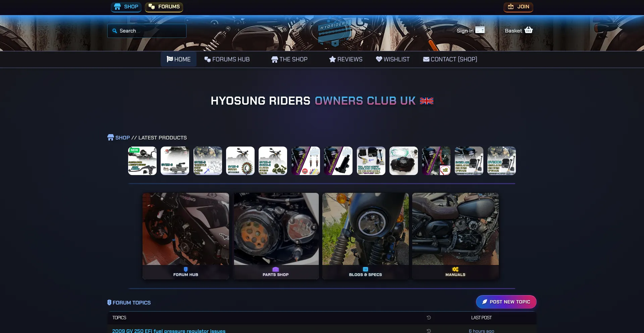Select the HOME menu item

(179, 59)
